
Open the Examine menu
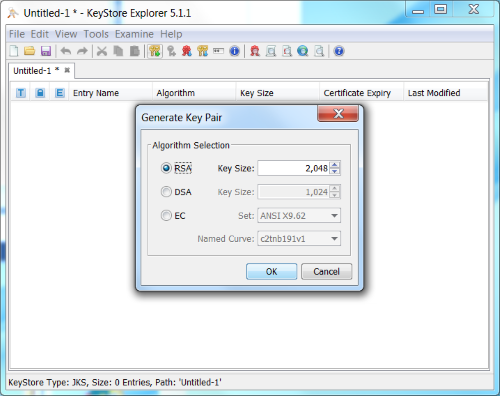134,34
